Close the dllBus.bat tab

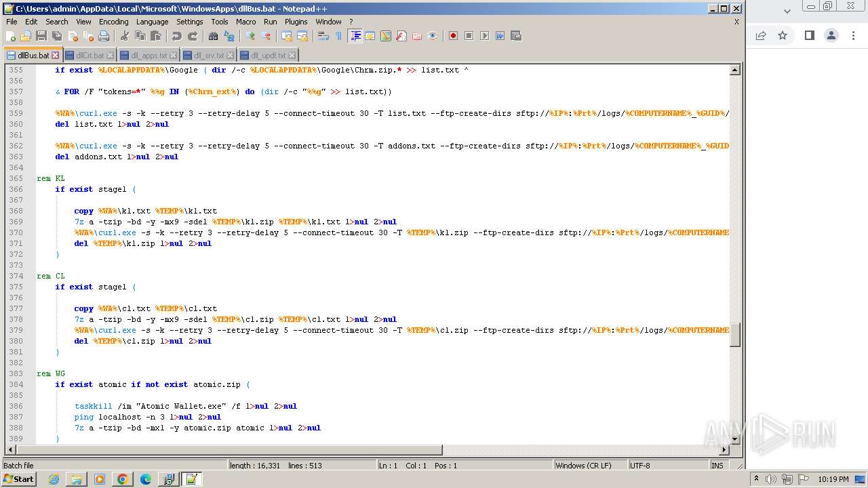pyautogui.click(x=56, y=56)
